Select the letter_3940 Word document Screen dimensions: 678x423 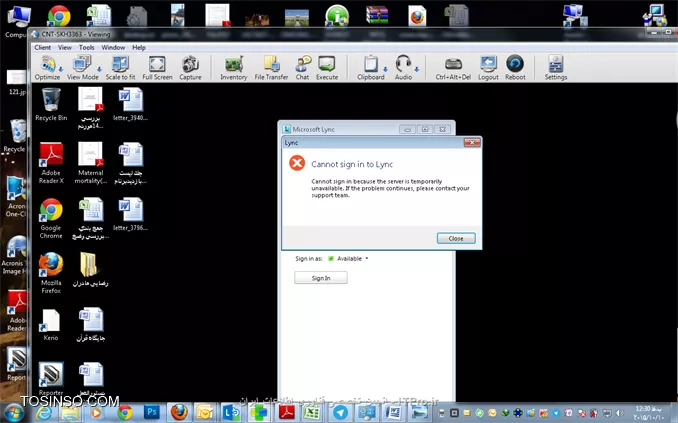tap(130, 104)
